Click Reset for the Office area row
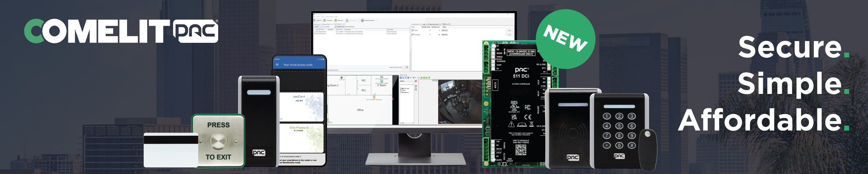 [x=509, y=31]
